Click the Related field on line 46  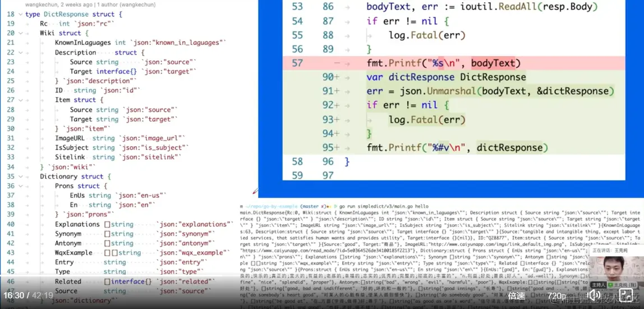68,281
